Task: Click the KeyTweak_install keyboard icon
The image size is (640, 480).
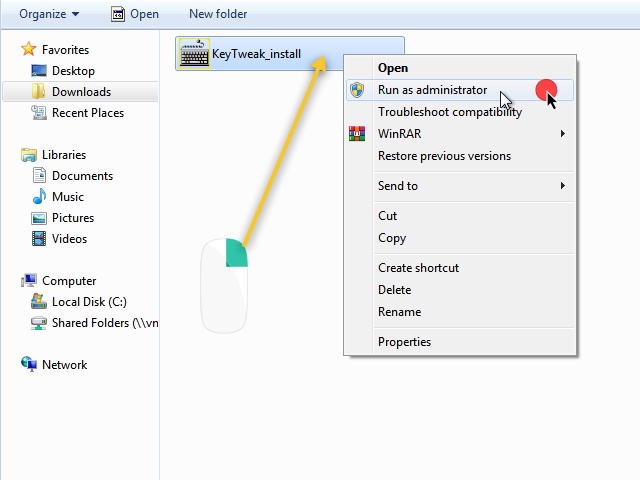Action: click(194, 54)
